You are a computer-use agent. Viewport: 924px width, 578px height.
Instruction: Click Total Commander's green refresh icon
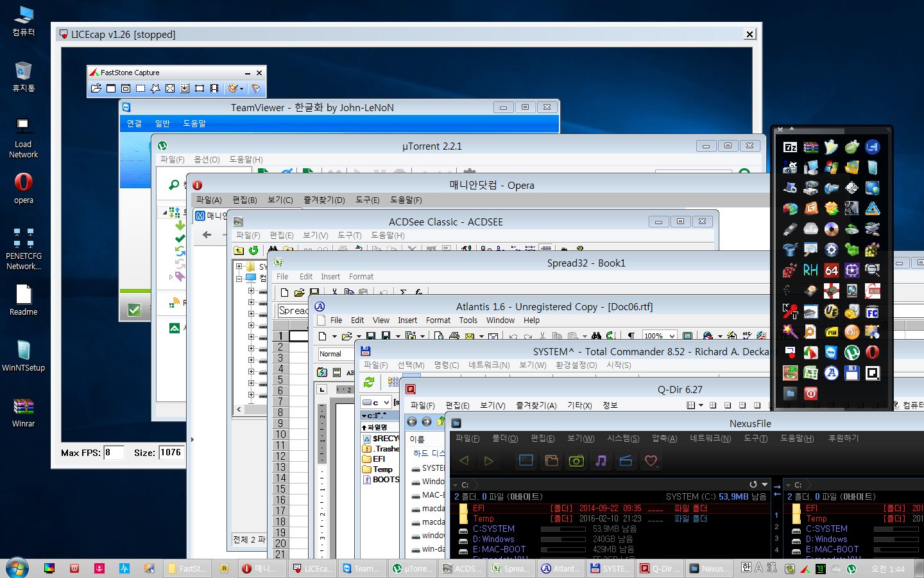[369, 381]
